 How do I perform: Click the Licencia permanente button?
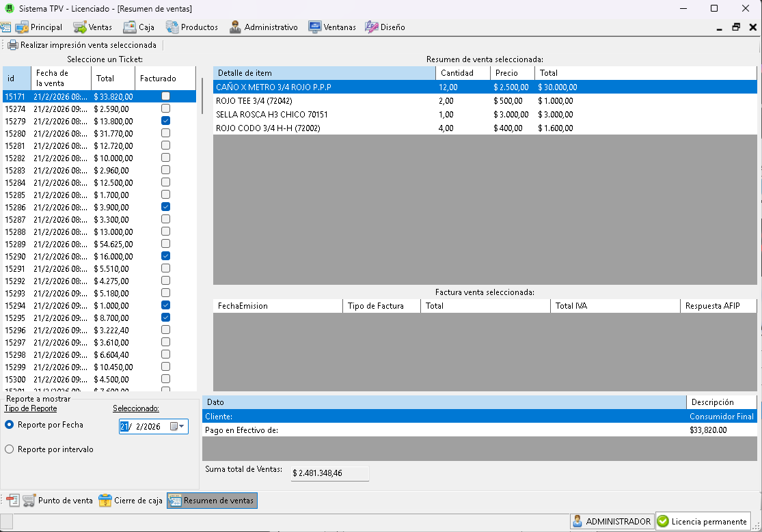tap(702, 521)
